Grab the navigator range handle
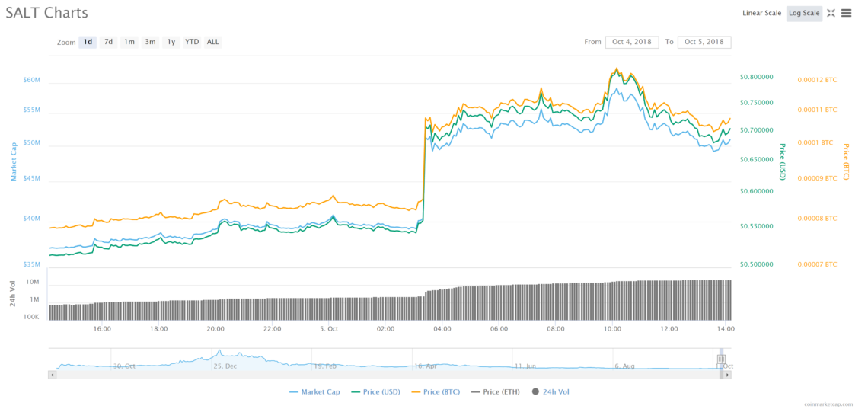The height and width of the screenshot is (409, 868). 721,359
